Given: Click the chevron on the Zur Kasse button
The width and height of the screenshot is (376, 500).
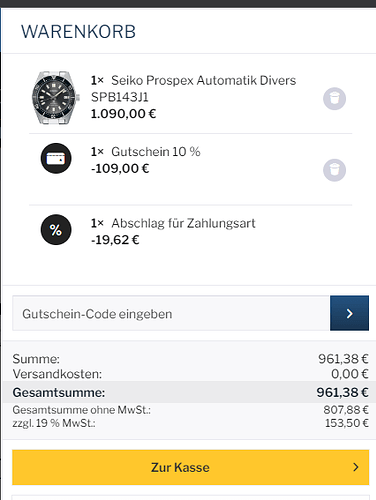Looking at the screenshot, I should [356, 467].
